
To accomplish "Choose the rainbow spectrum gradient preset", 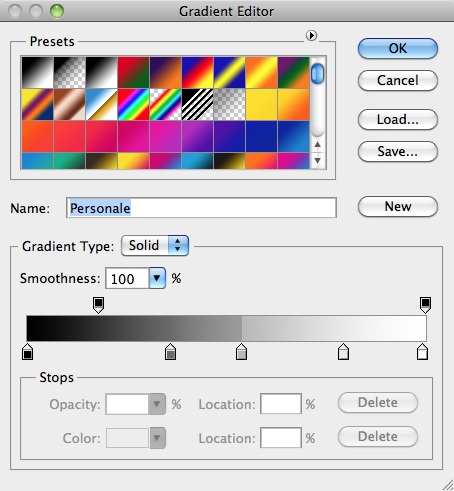I will pos(133,104).
